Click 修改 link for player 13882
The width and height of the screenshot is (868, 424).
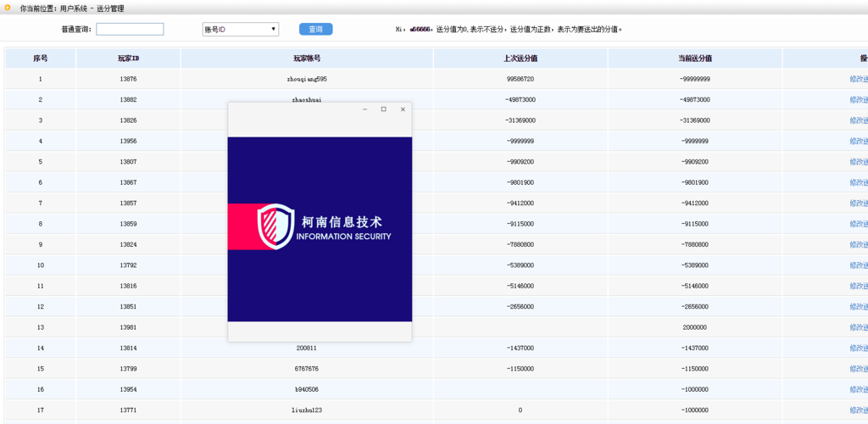(x=859, y=99)
